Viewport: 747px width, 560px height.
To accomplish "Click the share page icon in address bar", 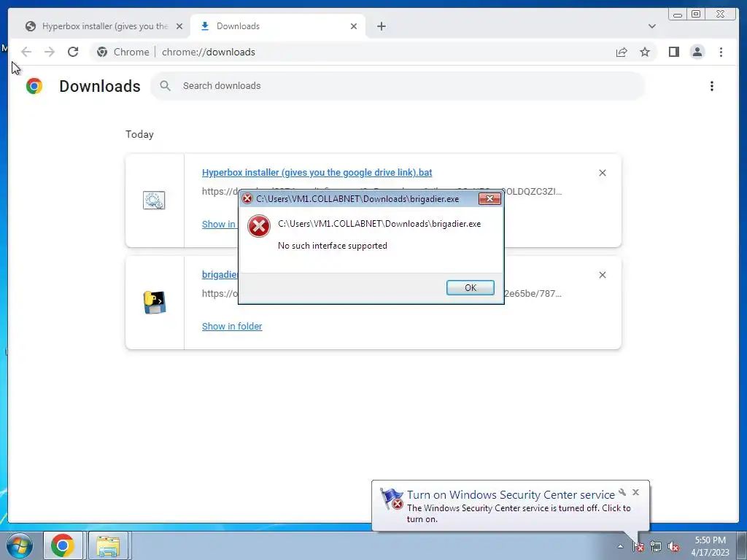I will pyautogui.click(x=622, y=52).
